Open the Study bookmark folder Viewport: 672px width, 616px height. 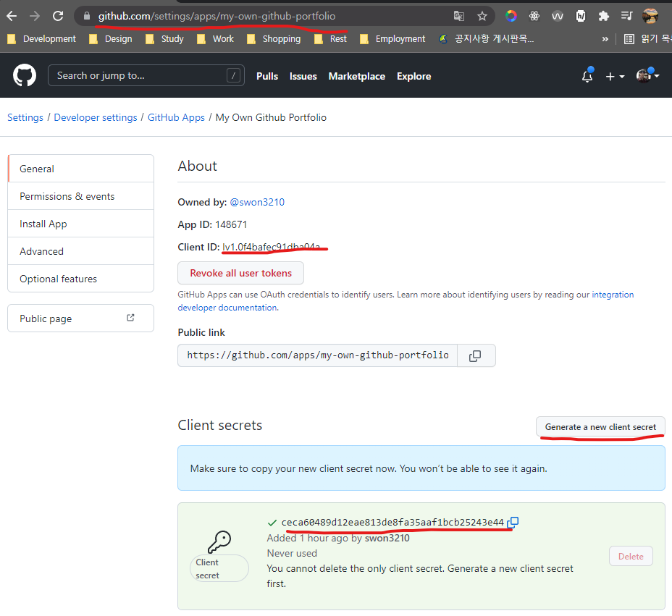[164, 39]
